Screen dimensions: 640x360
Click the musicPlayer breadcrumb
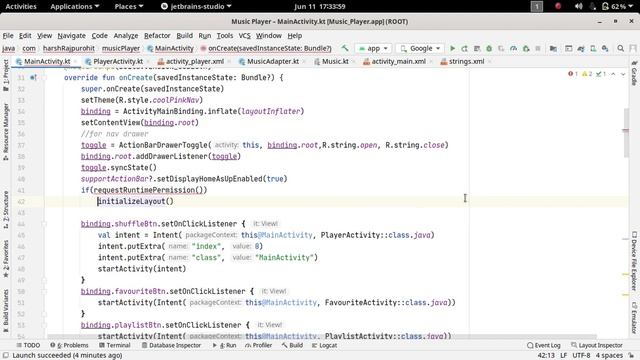121,48
